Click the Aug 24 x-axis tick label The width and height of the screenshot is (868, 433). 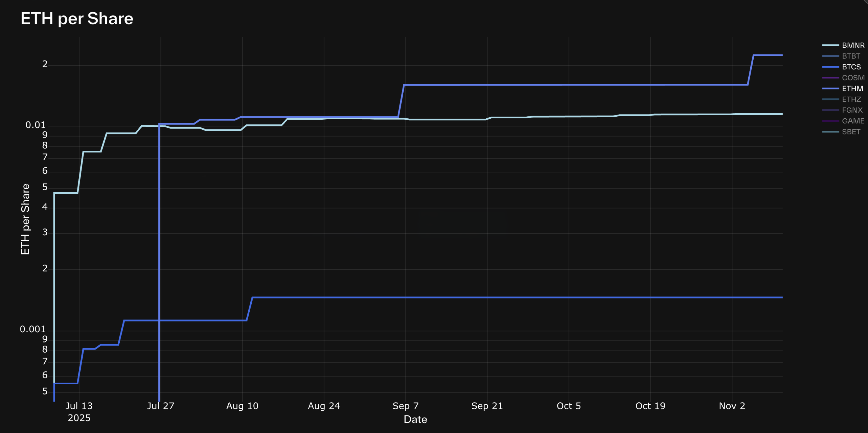[324, 406]
